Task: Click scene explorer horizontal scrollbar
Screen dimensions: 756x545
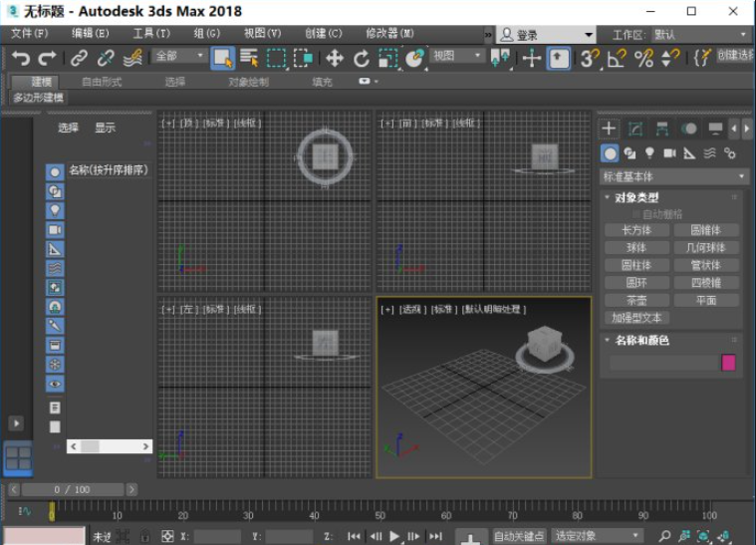Action: [110, 446]
